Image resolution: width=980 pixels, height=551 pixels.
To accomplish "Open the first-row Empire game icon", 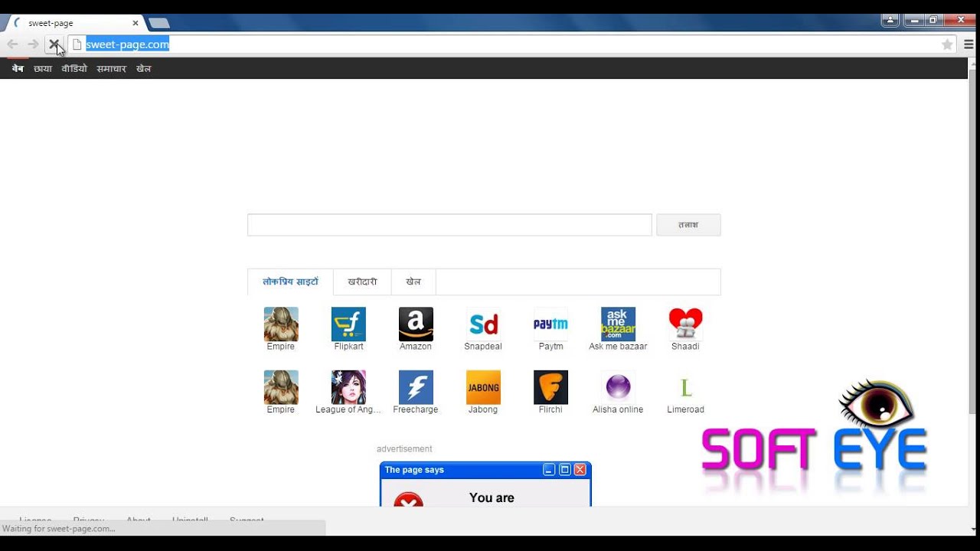I will pos(281,324).
